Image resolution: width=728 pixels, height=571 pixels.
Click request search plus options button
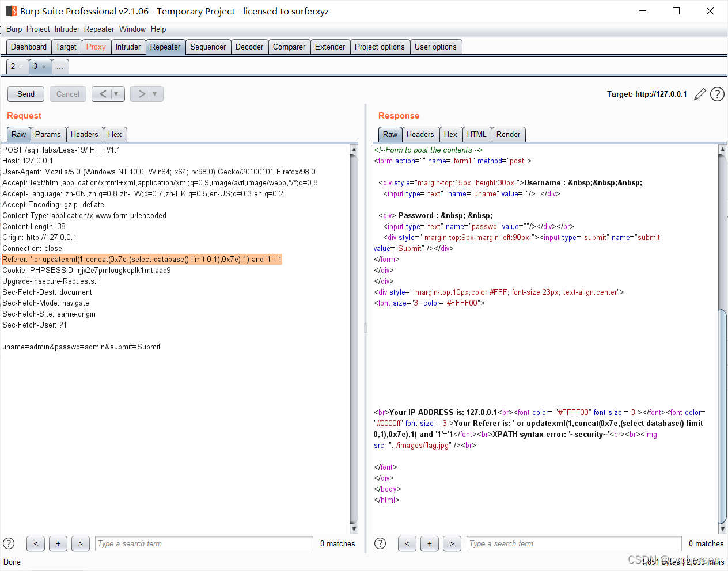pos(58,543)
